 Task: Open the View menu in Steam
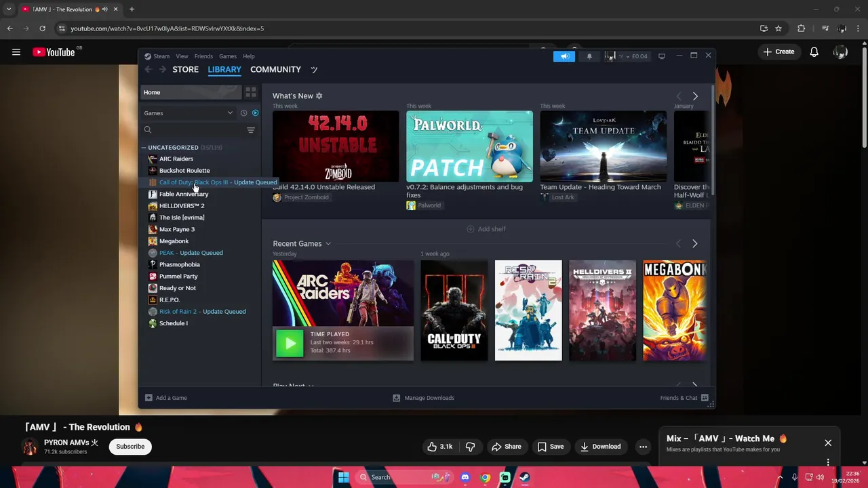(182, 56)
